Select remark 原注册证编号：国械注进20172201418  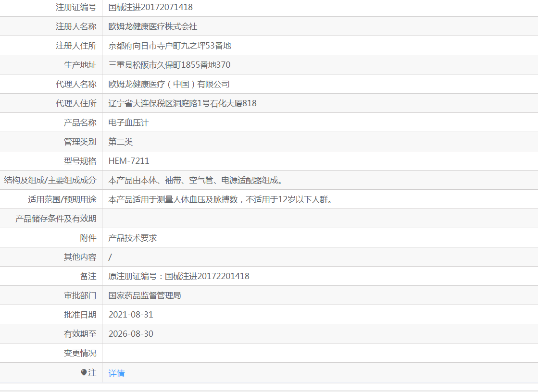tap(179, 276)
